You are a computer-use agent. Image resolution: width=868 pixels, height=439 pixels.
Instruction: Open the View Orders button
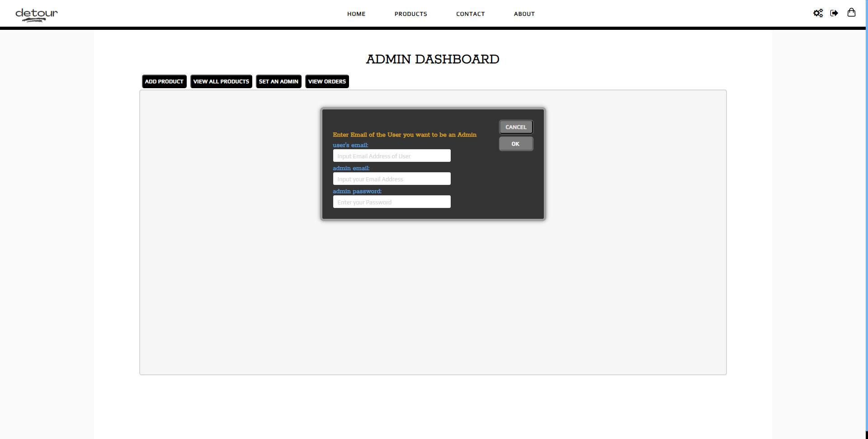[x=327, y=81]
